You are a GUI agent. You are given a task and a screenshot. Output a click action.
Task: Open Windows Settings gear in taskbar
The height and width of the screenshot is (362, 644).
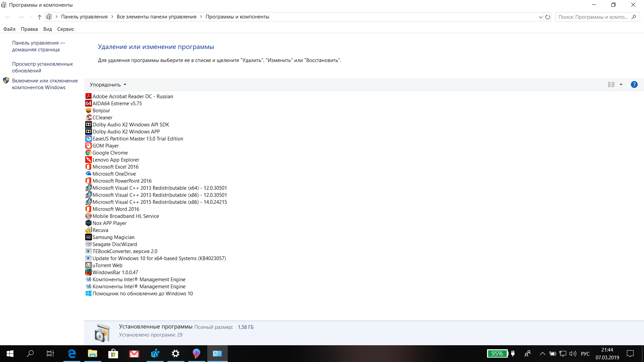pos(176,354)
